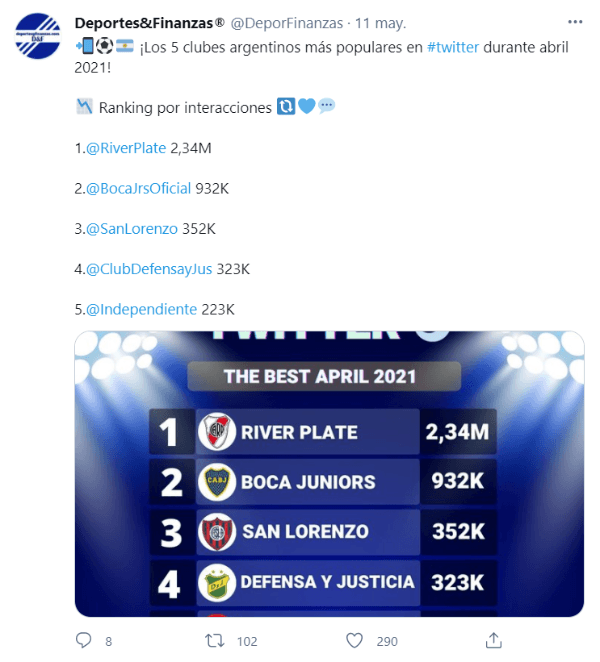
Task: Visit the @Independiente mention
Action: coord(141,309)
